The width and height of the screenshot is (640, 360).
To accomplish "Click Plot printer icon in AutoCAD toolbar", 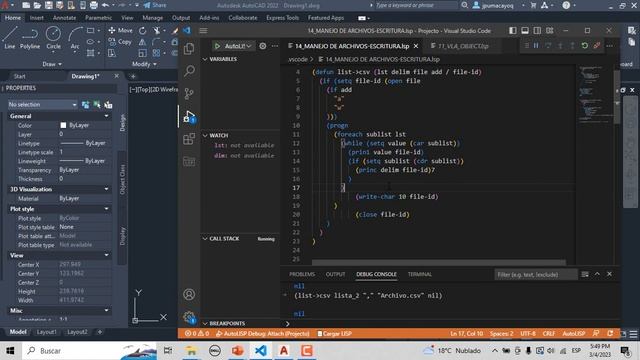I will pyautogui.click(x=94, y=5).
